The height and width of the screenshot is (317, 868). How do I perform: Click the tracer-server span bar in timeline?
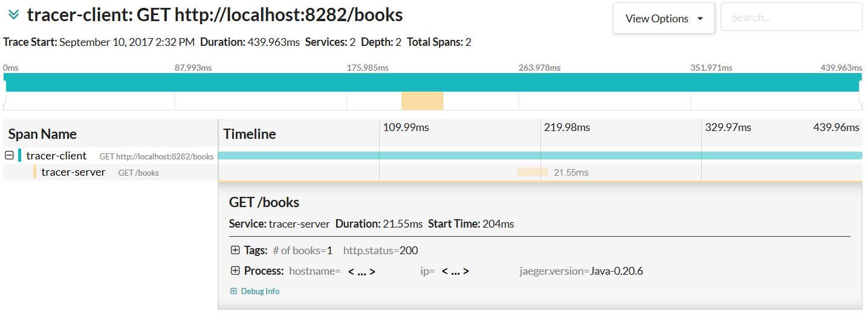click(x=532, y=172)
